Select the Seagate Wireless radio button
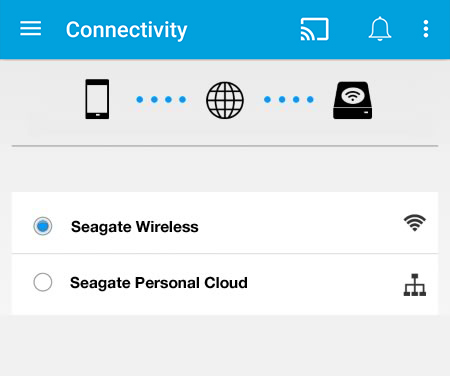 43,226
